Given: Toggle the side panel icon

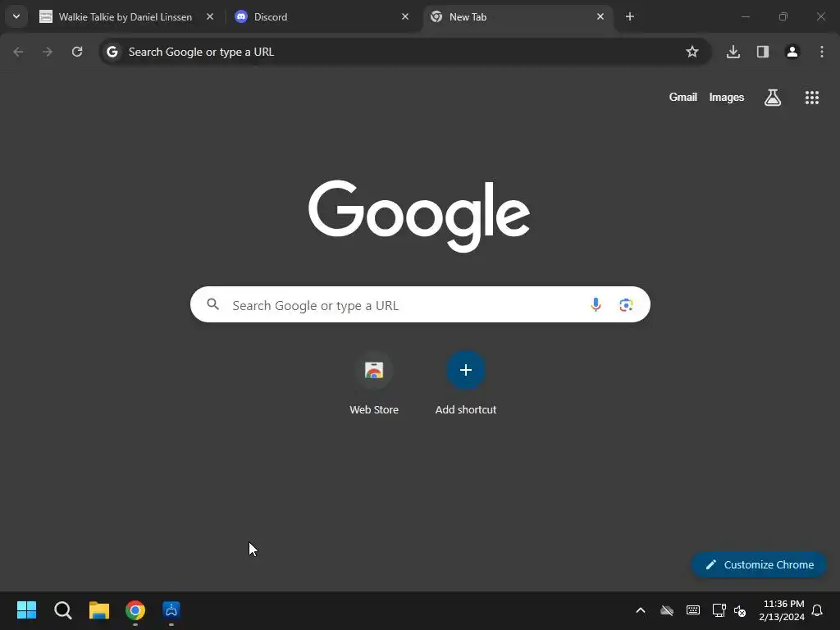Looking at the screenshot, I should click(x=763, y=52).
